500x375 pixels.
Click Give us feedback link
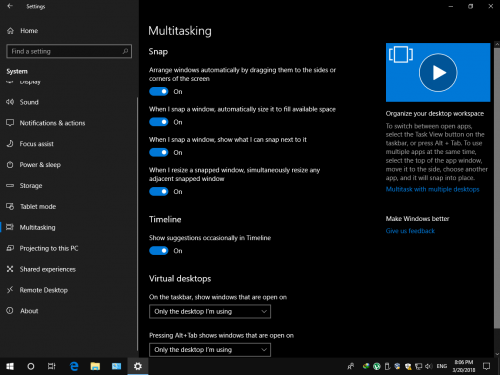coord(410,231)
